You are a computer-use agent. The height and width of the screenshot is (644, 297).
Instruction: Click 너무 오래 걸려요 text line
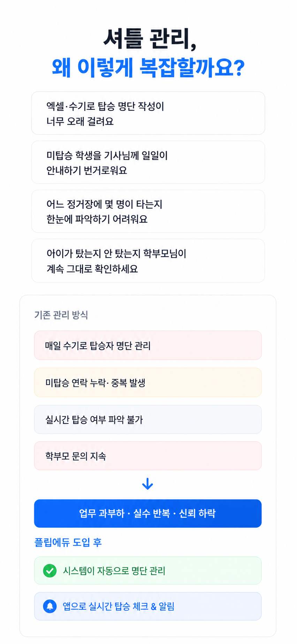[80, 121]
